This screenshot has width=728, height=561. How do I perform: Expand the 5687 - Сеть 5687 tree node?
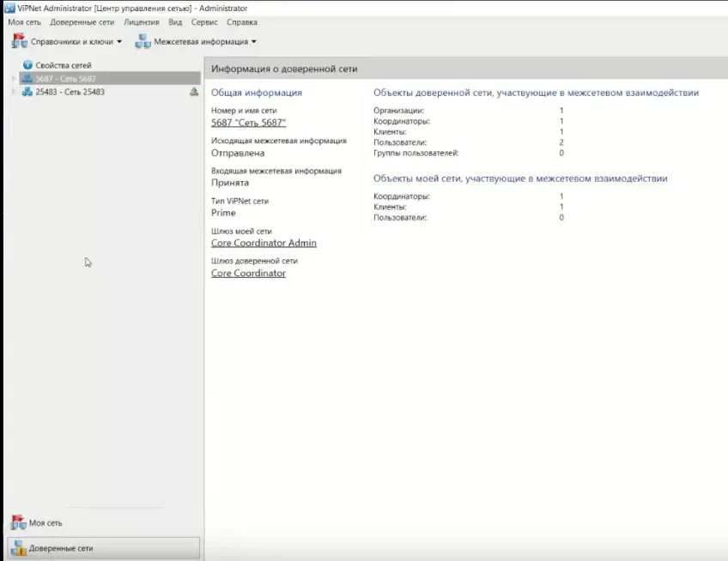[13, 79]
